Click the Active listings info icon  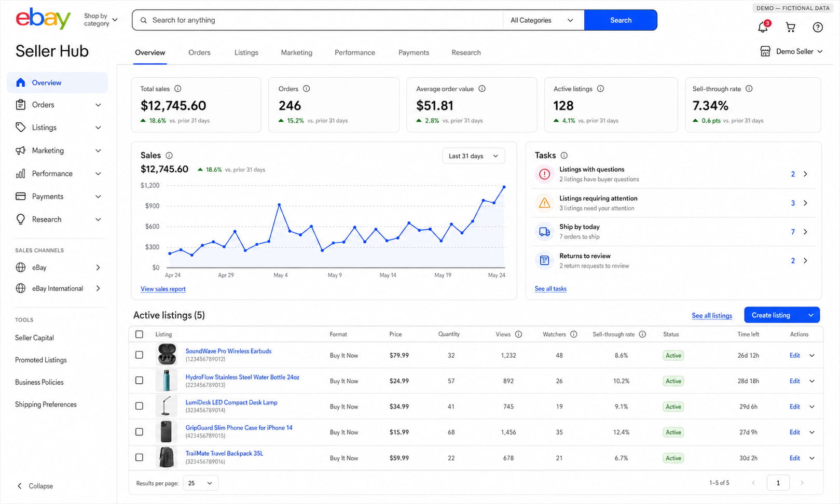[600, 89]
